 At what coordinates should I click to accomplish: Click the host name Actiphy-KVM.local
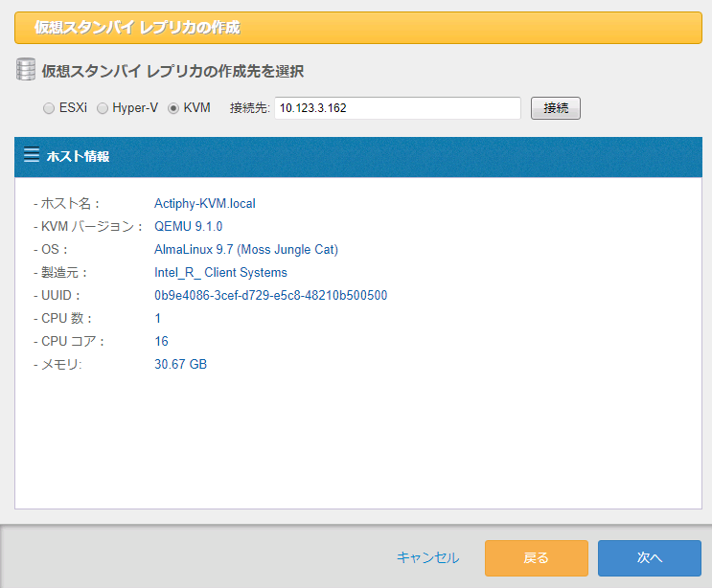[x=204, y=203]
